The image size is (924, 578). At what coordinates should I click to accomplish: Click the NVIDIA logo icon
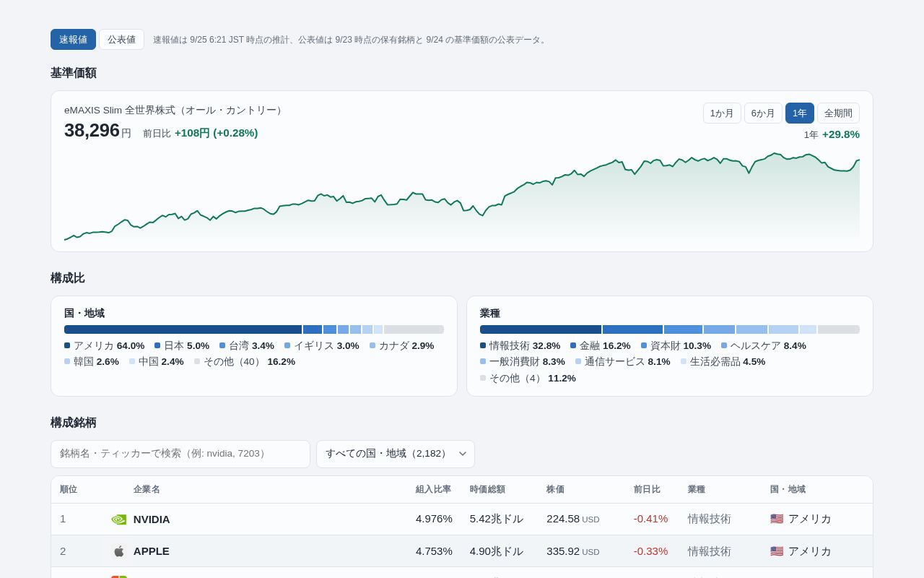pos(119,519)
